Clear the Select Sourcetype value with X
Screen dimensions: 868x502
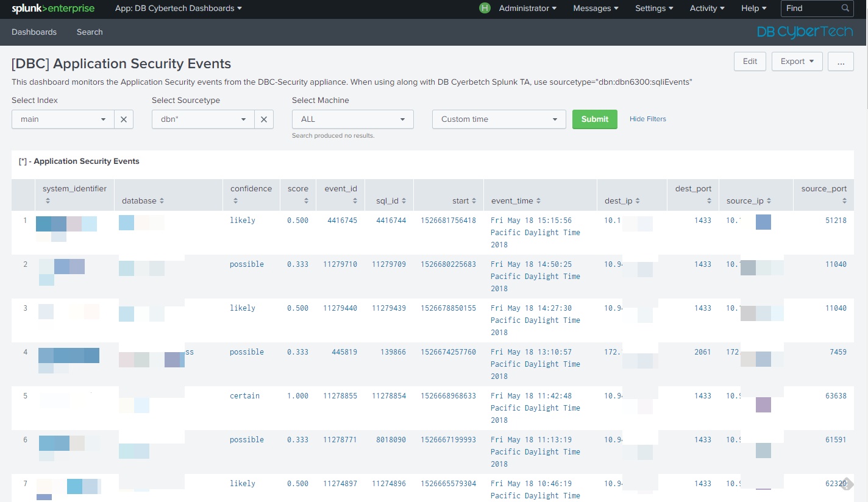[x=263, y=119]
